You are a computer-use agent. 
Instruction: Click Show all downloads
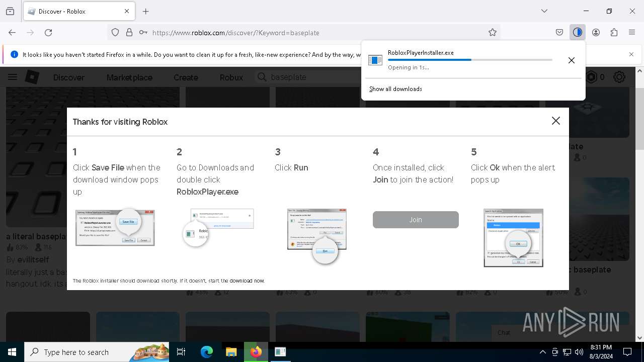click(395, 89)
